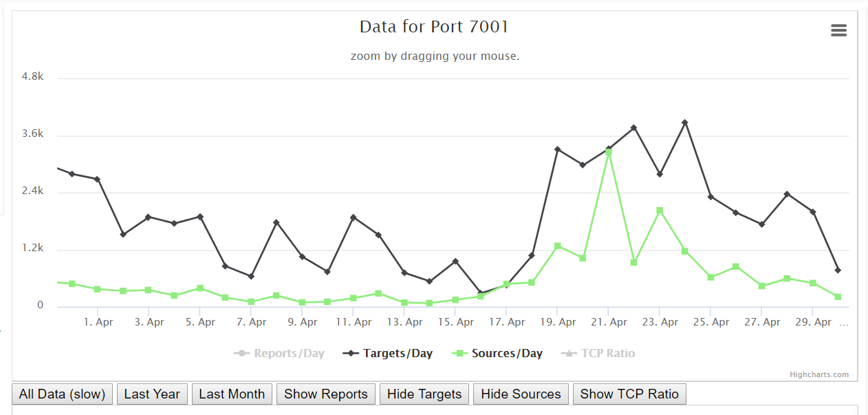
Task: Click the green Sources peak at 21. Apr
Action: coord(609,152)
